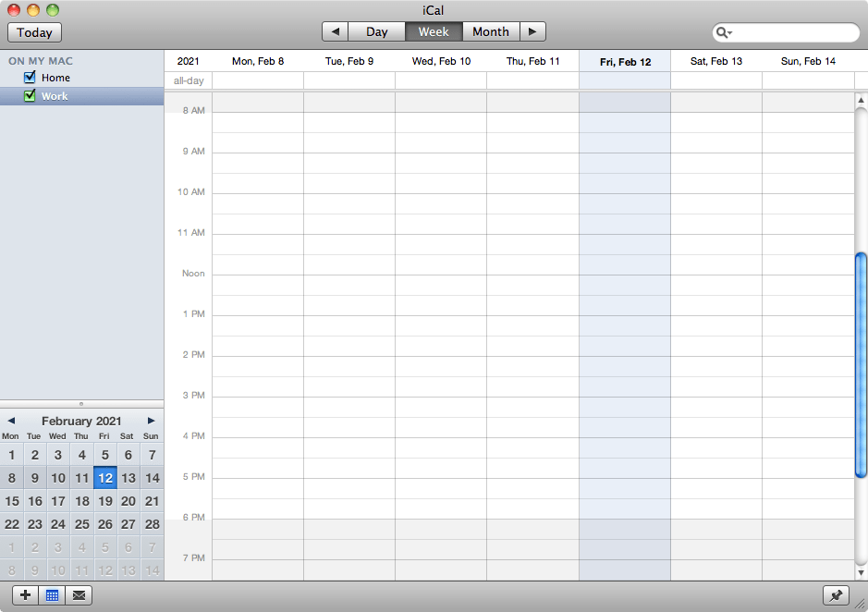Click the window resize corner grip

[x=861, y=605]
